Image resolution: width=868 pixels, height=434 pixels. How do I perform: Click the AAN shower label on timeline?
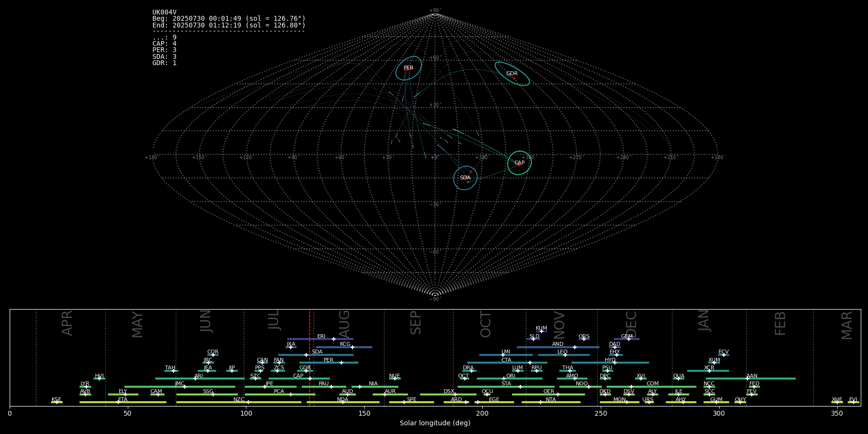point(752,376)
